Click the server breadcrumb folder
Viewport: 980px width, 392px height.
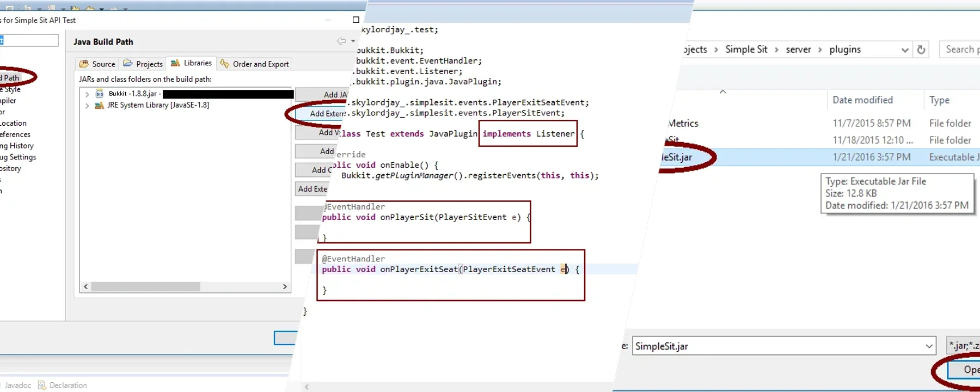tap(798, 49)
